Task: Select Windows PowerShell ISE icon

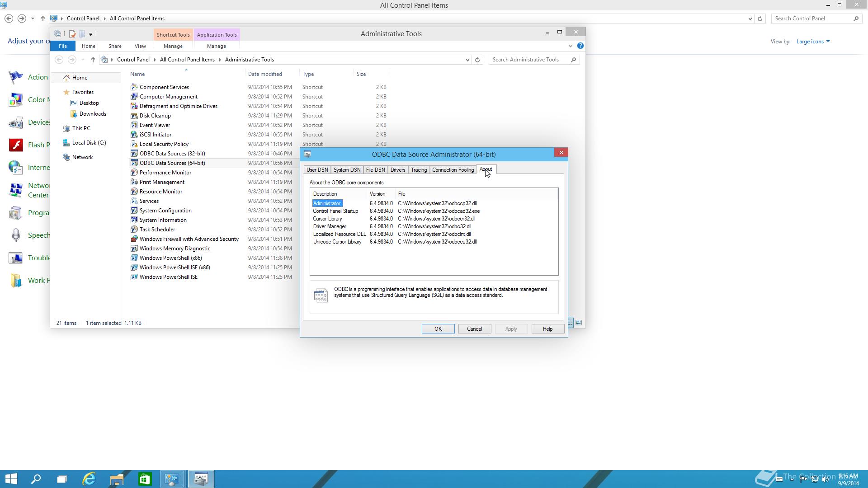Action: pos(134,277)
